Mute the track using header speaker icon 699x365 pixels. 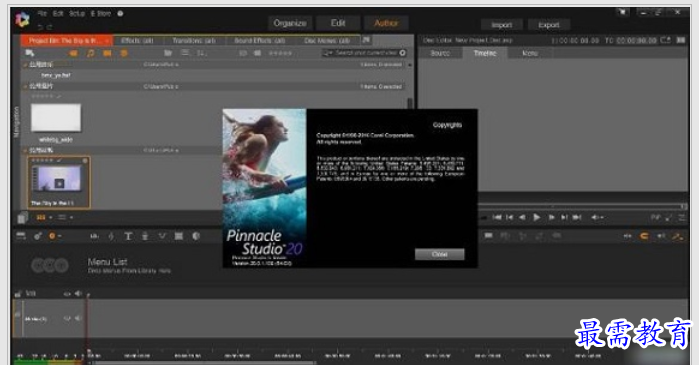click(x=78, y=294)
